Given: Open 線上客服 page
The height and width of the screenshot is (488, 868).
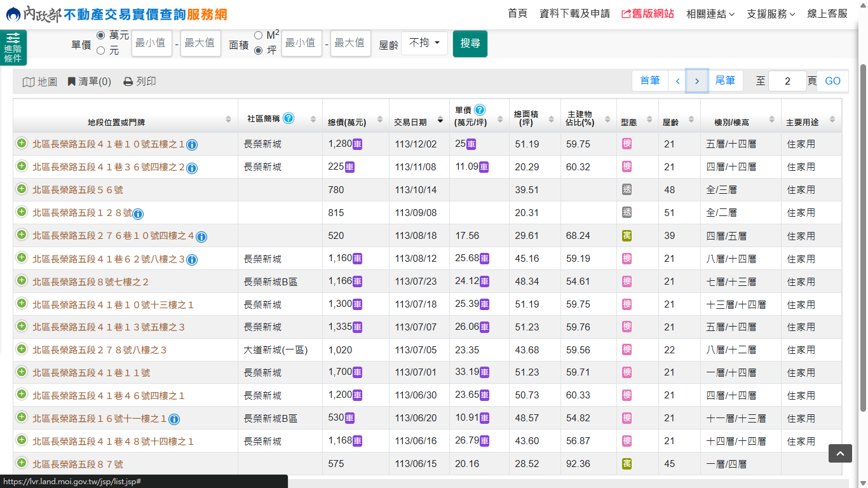Looking at the screenshot, I should (827, 13).
